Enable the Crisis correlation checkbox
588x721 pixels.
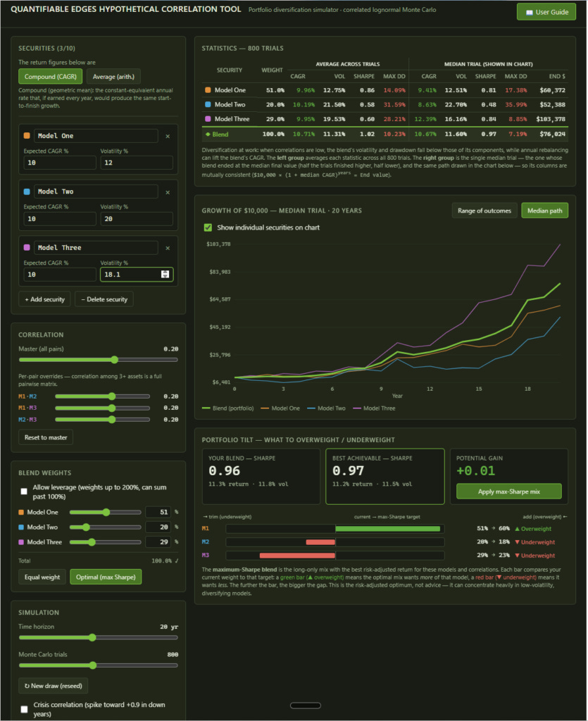[x=24, y=709]
